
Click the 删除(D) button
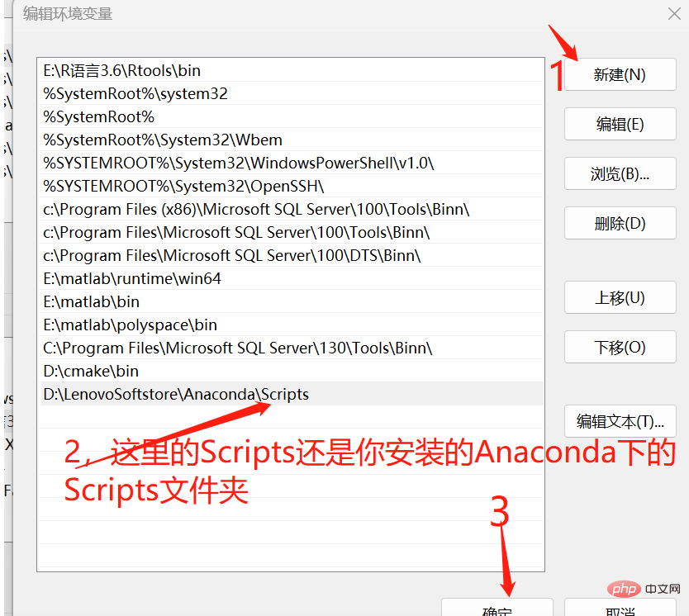pos(620,224)
